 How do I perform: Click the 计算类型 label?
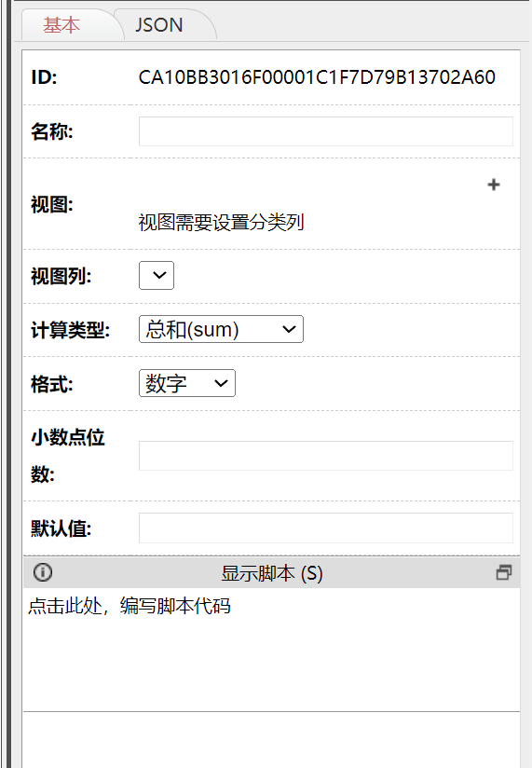coord(71,330)
